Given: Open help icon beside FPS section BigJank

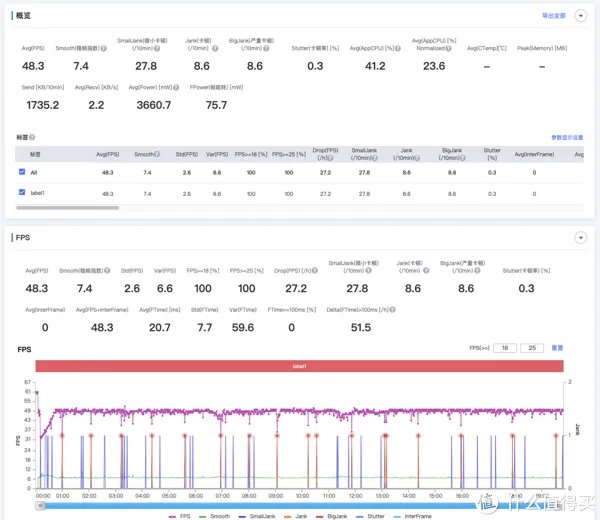Looking at the screenshot, I should (x=477, y=271).
